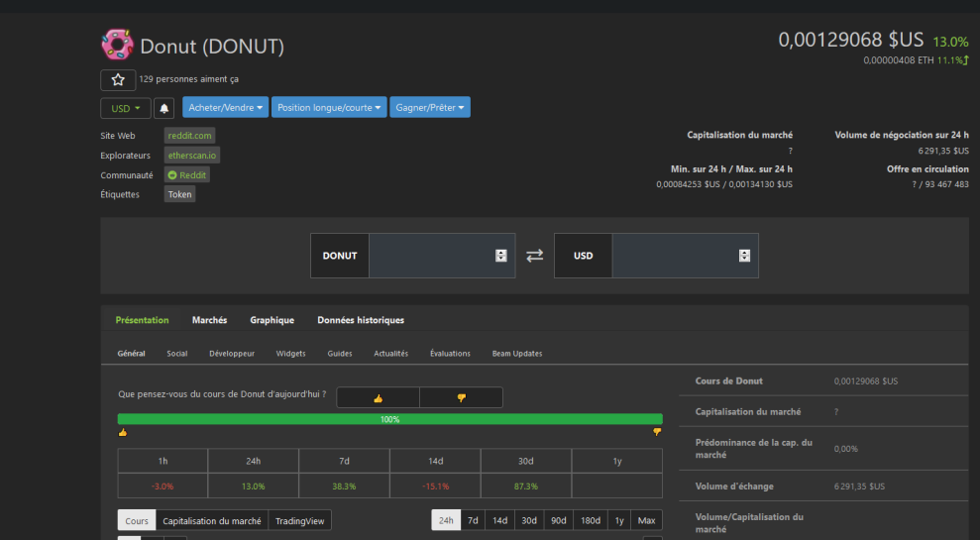
Task: Click the Donut coin logo
Action: click(x=118, y=45)
